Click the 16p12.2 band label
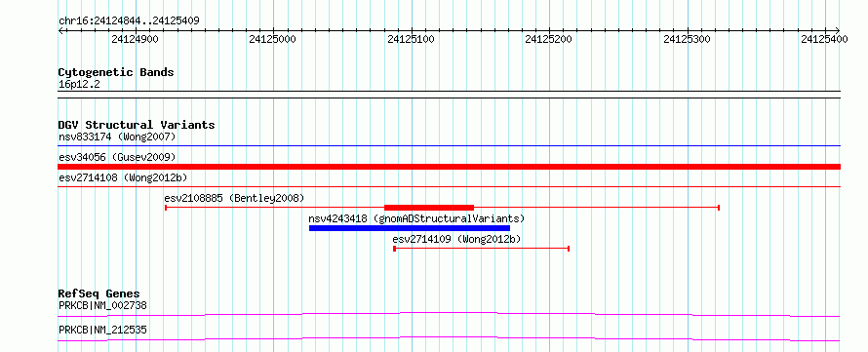This screenshot has width=868, height=352. coord(79,85)
